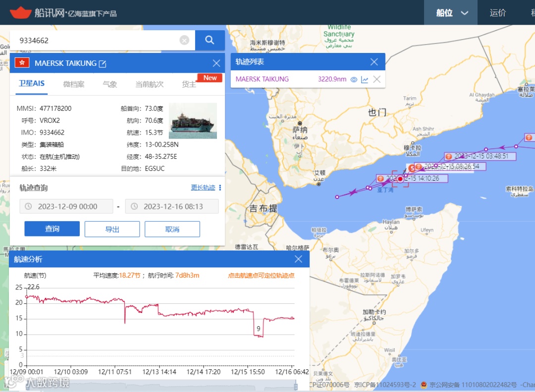
Task: Click the red S marker at map's right edge
Action: pyautogui.click(x=529, y=138)
